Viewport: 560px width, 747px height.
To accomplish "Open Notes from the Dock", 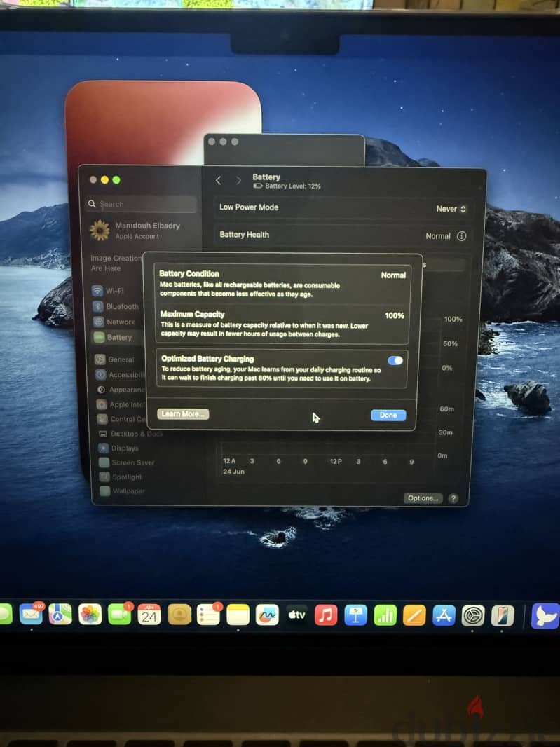I will [x=238, y=615].
